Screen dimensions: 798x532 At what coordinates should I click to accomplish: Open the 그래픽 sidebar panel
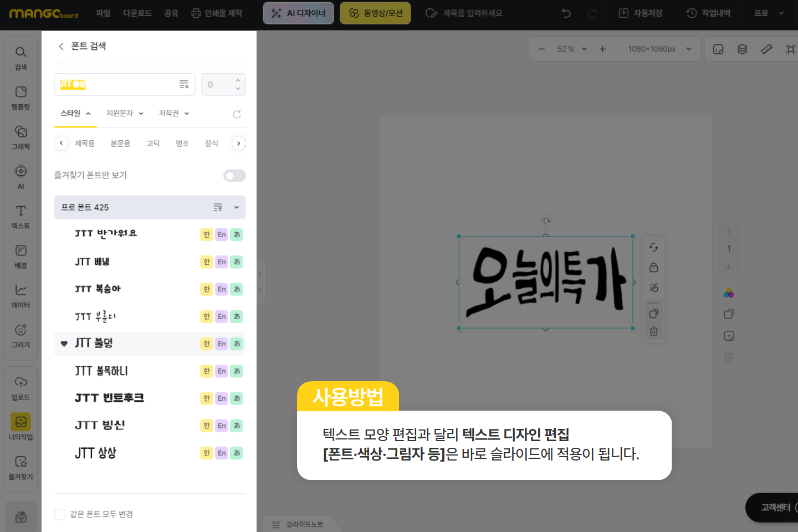click(x=21, y=137)
